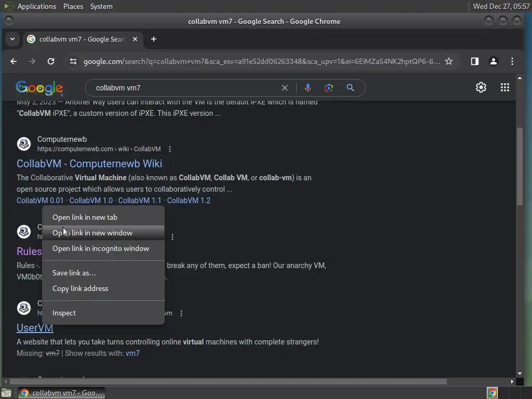Click the forward navigation arrow
The image size is (532, 399).
[x=32, y=61]
